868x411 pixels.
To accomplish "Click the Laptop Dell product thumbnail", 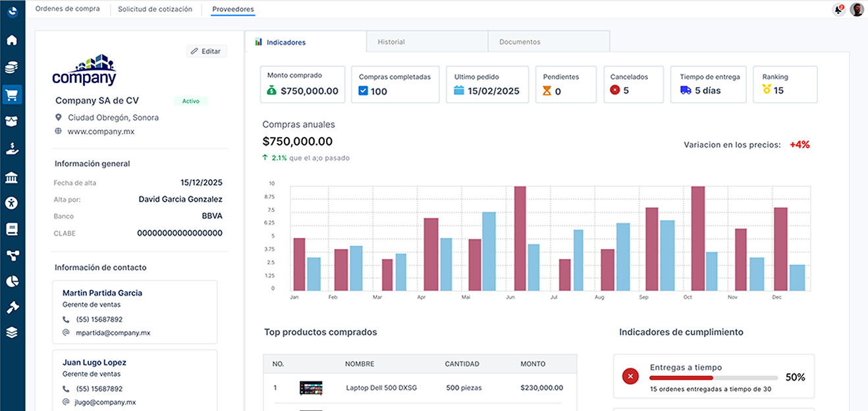I will [311, 388].
